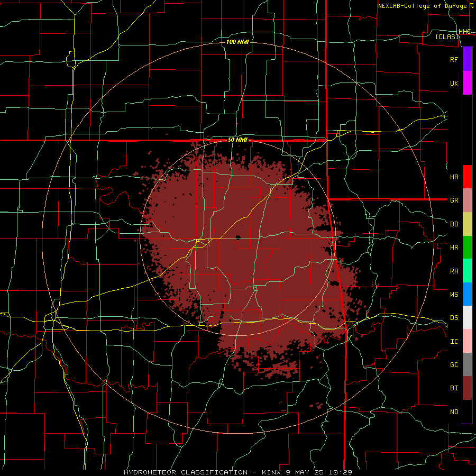This screenshot has width=476, height=476.
Task: Click the 50 NMI range ring label
Action: pyautogui.click(x=237, y=140)
